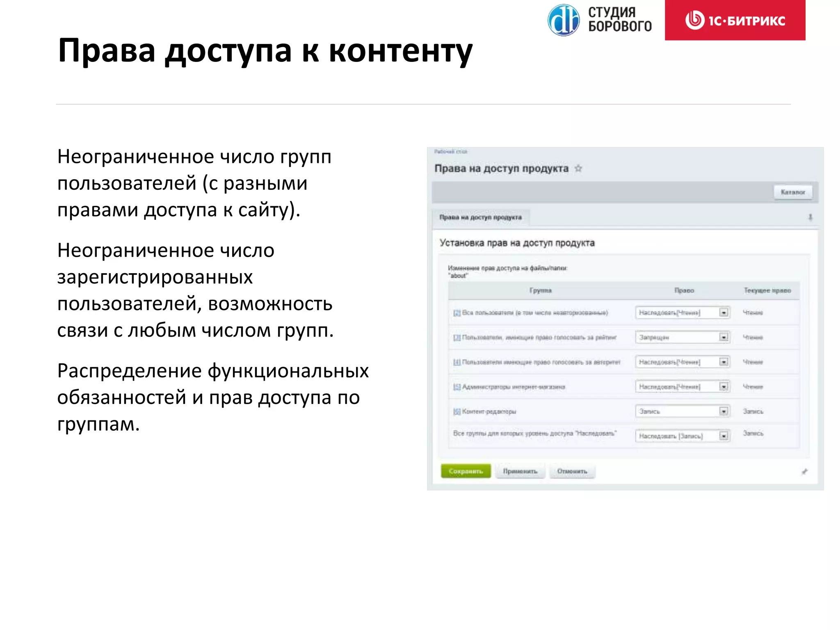
Task: Click the Отменить button
Action: tap(572, 471)
